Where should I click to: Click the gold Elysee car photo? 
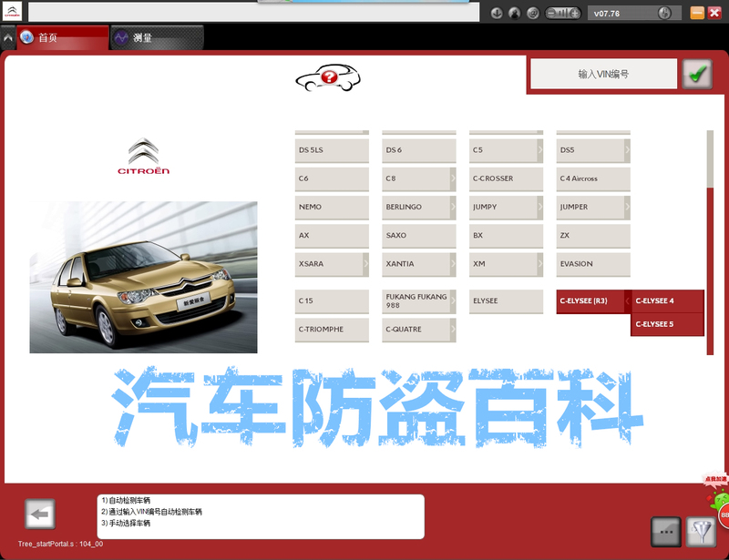pos(143,277)
